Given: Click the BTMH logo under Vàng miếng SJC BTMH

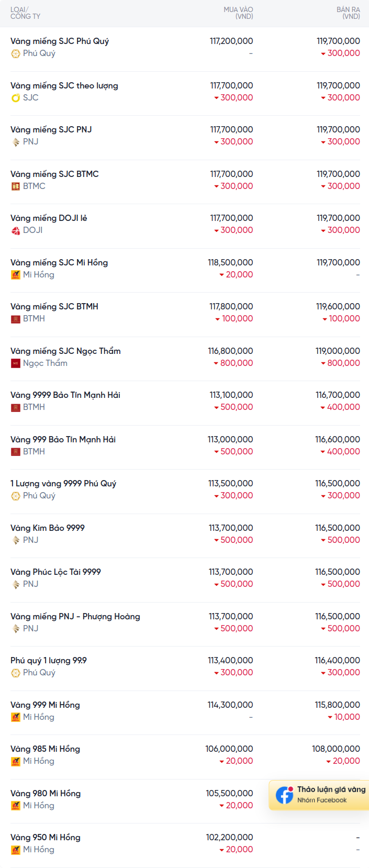Looking at the screenshot, I should coord(16,319).
